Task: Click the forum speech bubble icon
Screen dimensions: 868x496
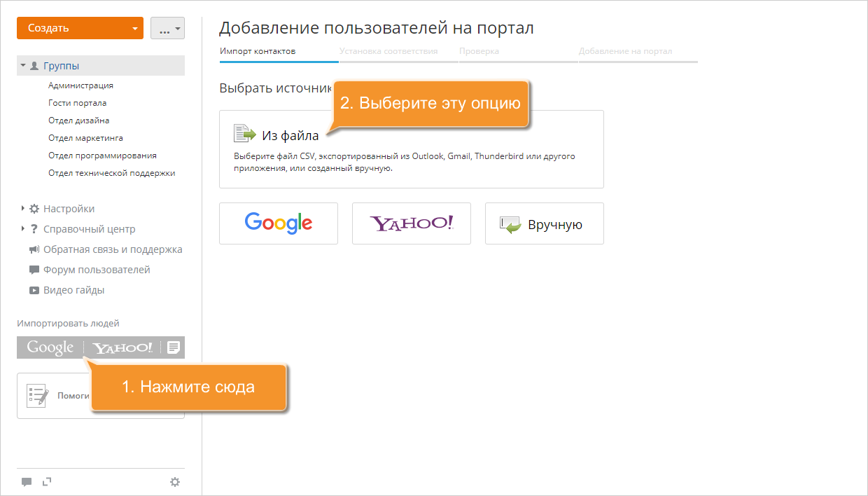Action: click(x=34, y=270)
